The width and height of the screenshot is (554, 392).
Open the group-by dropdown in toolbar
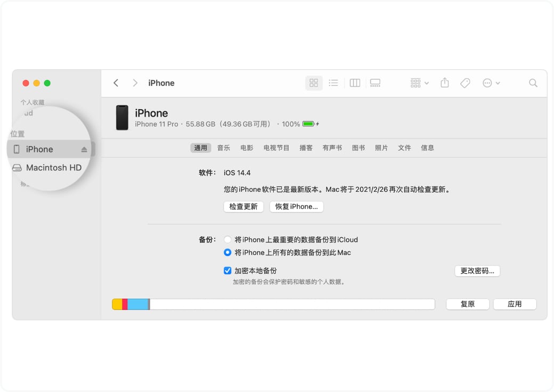[x=419, y=83]
